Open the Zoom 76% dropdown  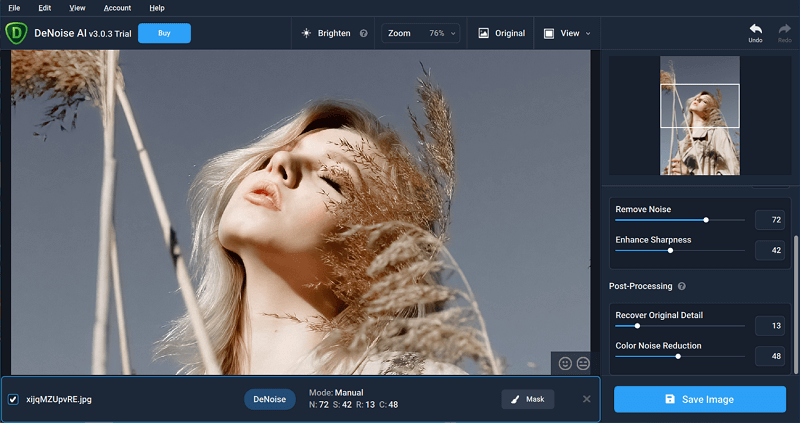tap(420, 33)
